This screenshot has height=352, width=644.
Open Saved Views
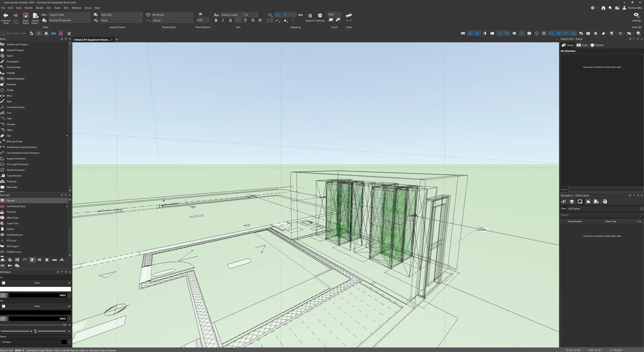[35, 18]
